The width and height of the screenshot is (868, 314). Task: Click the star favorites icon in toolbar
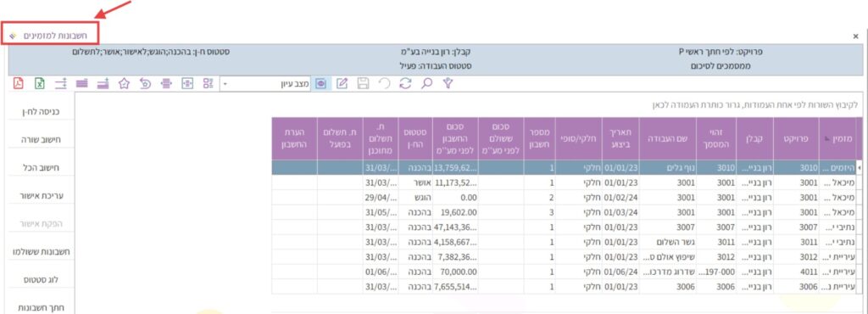click(124, 84)
